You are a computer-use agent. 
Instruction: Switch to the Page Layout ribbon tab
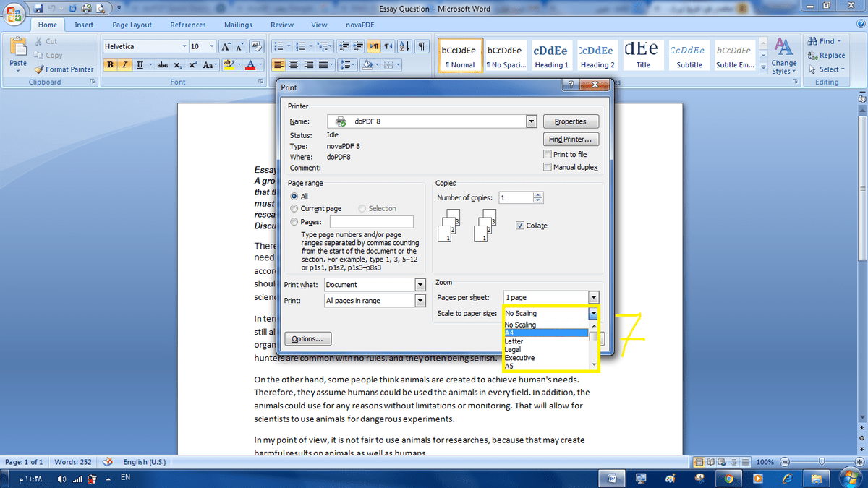point(132,25)
